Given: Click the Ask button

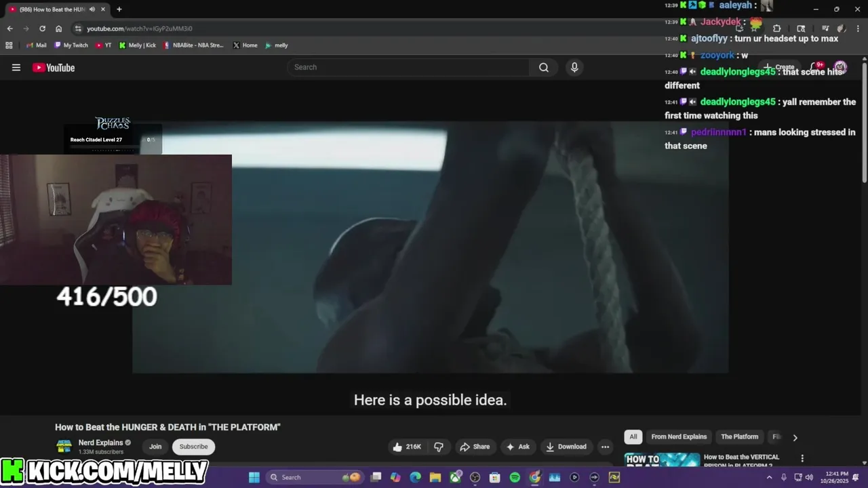Looking at the screenshot, I should click(517, 447).
